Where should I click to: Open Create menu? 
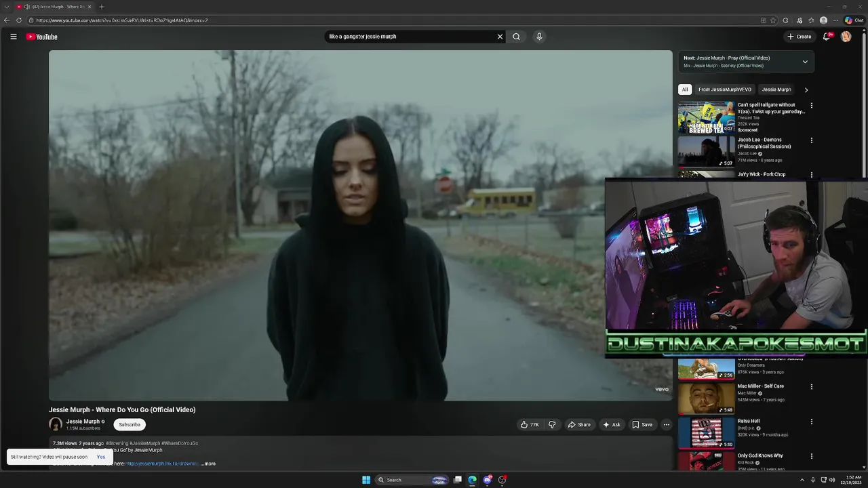(800, 37)
